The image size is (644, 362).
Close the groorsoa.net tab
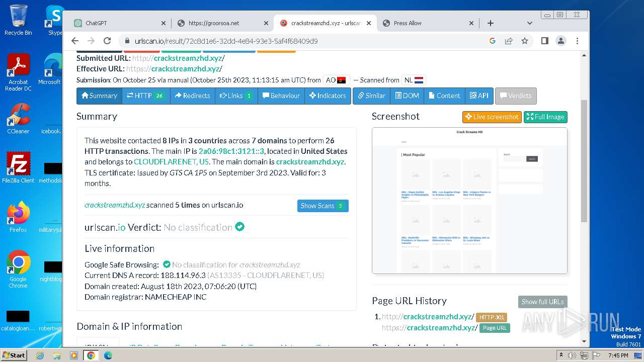(266, 23)
